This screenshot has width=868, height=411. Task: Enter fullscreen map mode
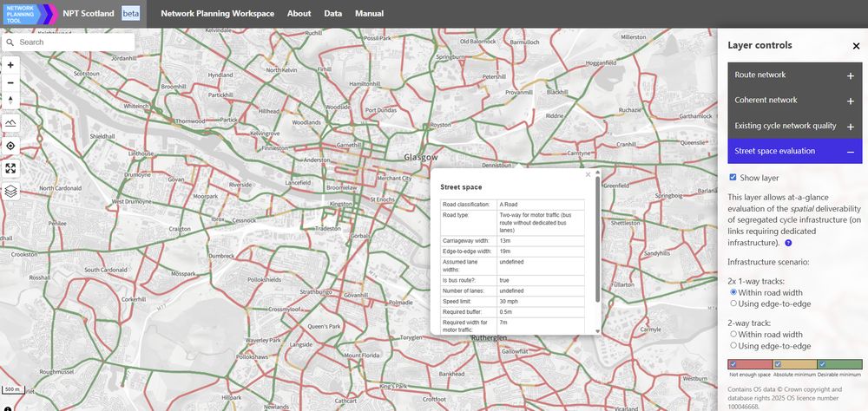10,169
